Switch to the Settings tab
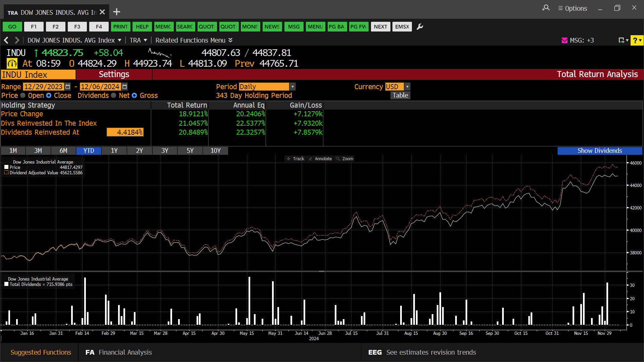 coord(114,74)
